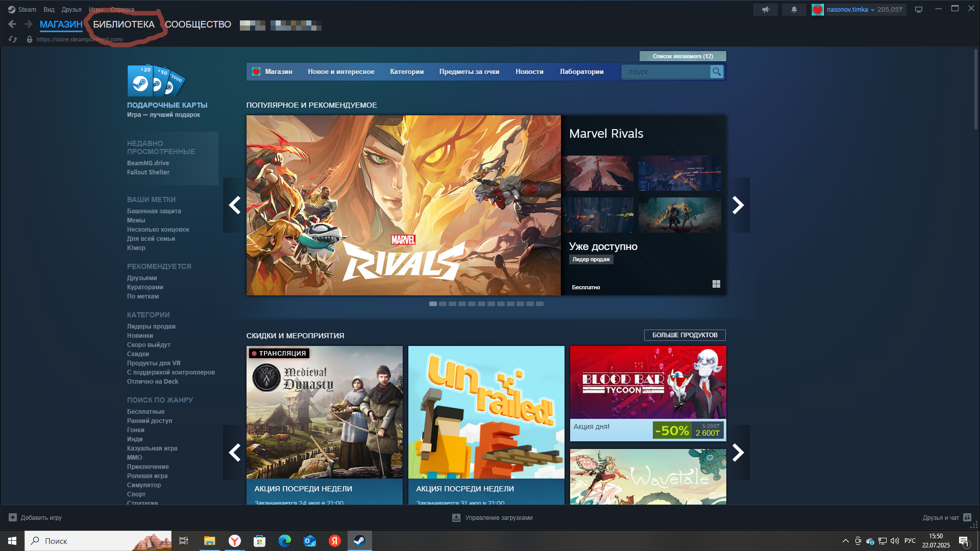Show previous featured game in carousel

coord(235,205)
